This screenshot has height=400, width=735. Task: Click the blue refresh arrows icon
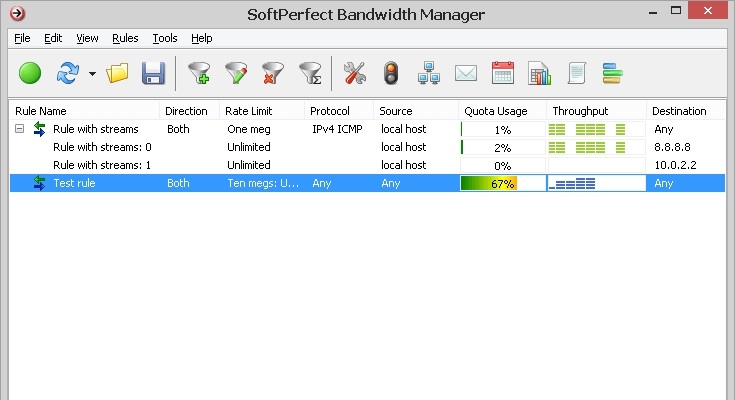tap(68, 74)
